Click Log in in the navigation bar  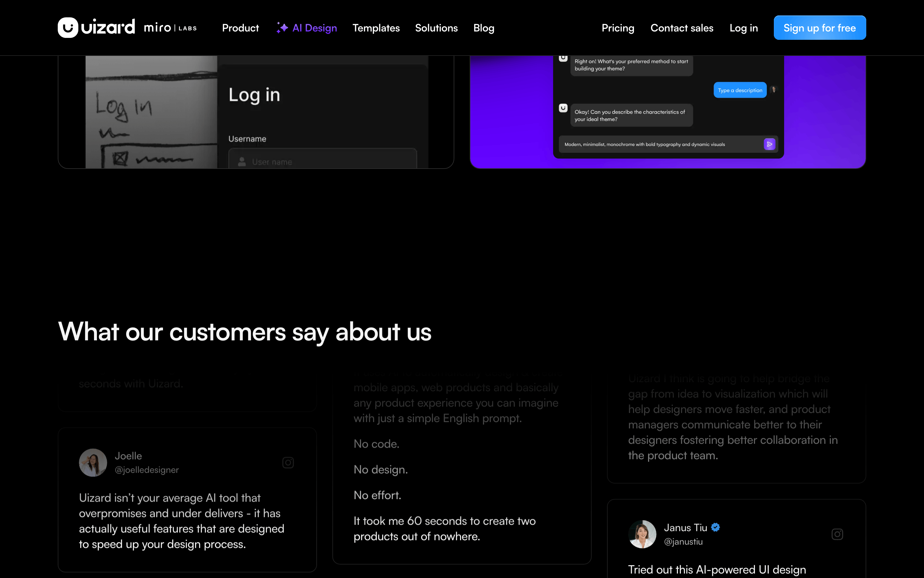point(744,28)
